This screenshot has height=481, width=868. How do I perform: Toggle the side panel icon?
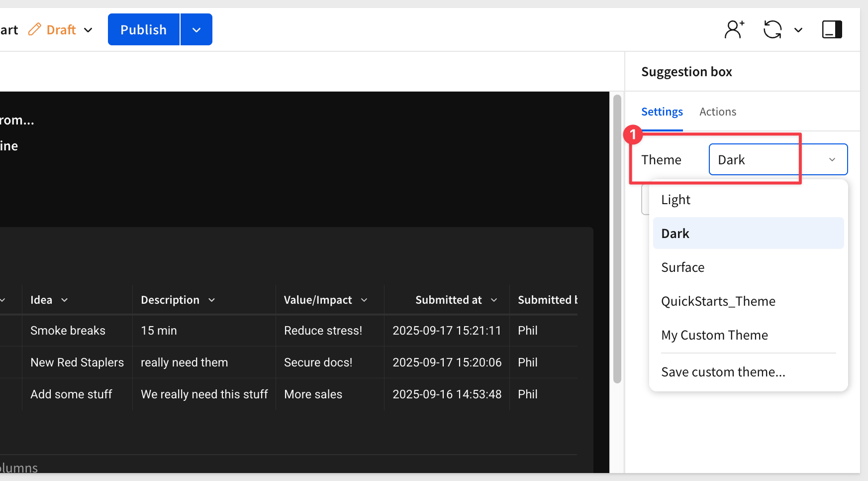[832, 29]
